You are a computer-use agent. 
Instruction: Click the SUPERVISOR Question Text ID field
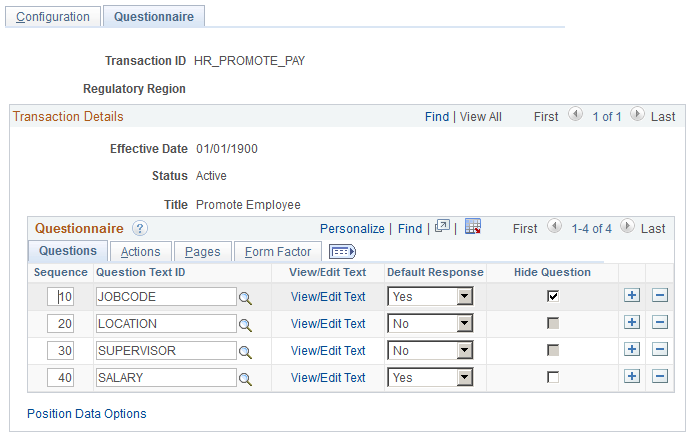coord(166,351)
